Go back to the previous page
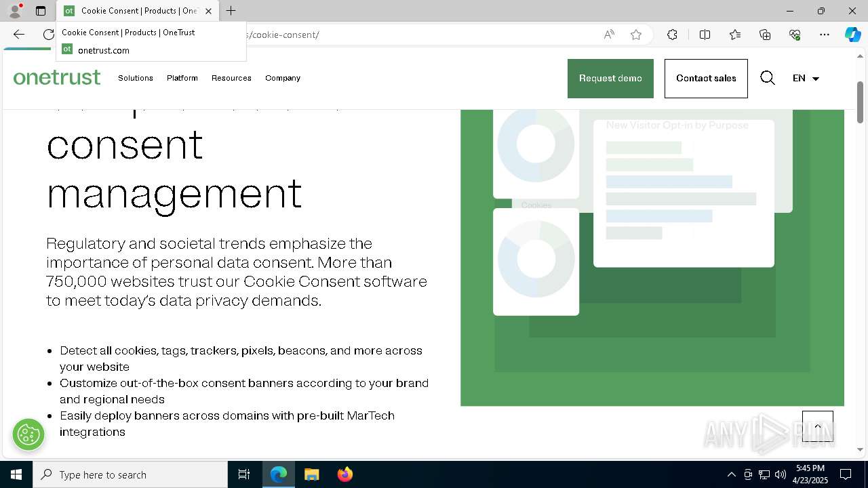This screenshot has height=488, width=868. pyautogui.click(x=19, y=35)
